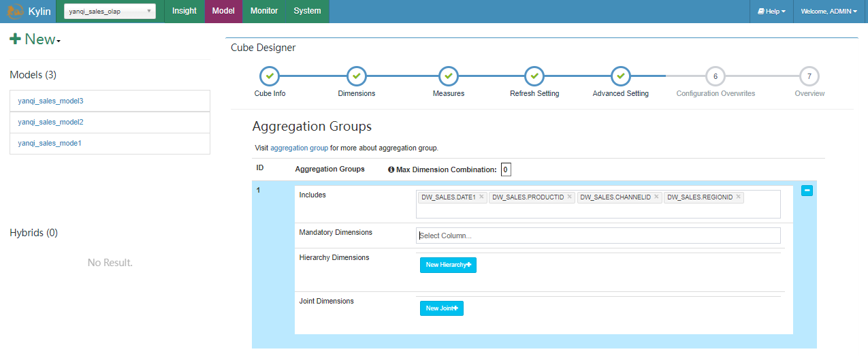Remove DW_SALES.DATE1 from Includes
Screen dimensions: 868x356
[481, 197]
